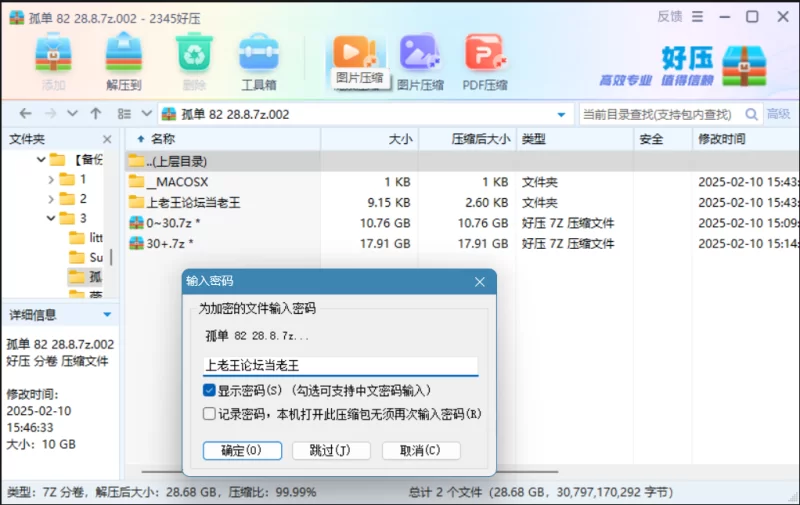The height and width of the screenshot is (505, 800).
Task: Expand tree folder 1
Action: tap(51, 180)
